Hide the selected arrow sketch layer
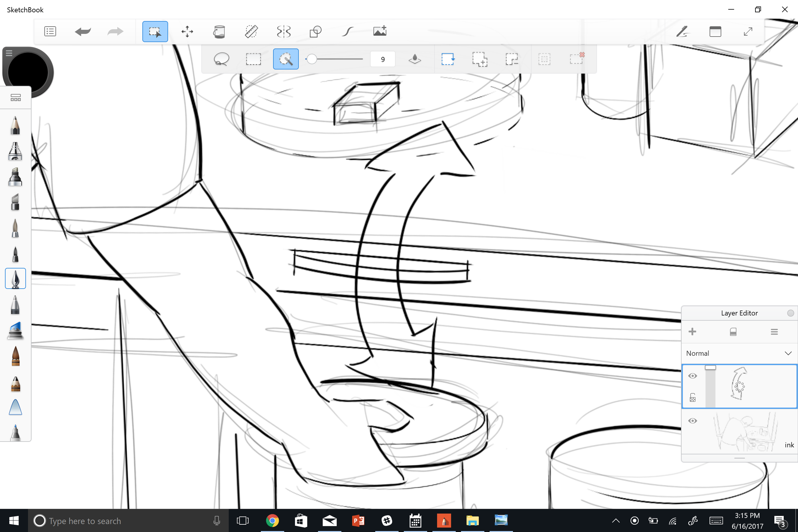 [693, 376]
